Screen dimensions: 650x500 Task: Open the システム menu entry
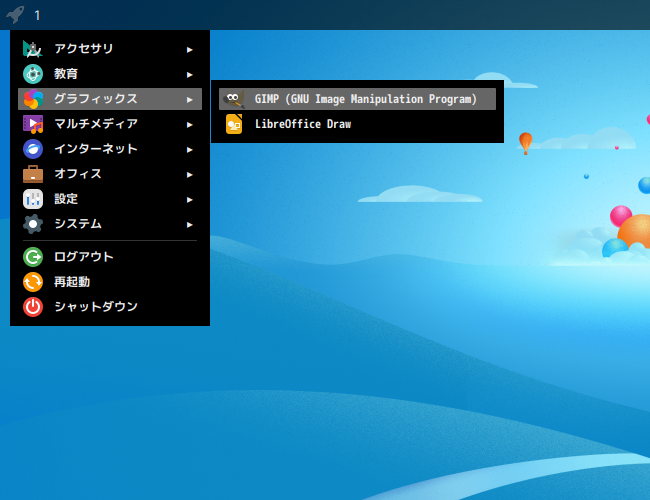[x=110, y=224]
